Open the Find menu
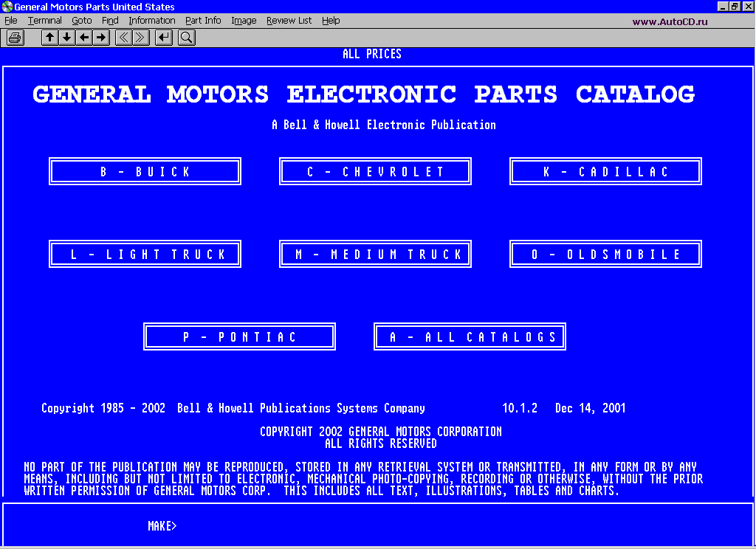The width and height of the screenshot is (756, 549). pyautogui.click(x=110, y=21)
